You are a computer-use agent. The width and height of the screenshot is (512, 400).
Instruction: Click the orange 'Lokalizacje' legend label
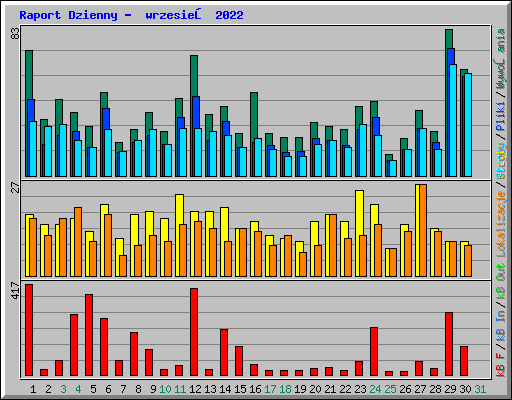pos(501,223)
